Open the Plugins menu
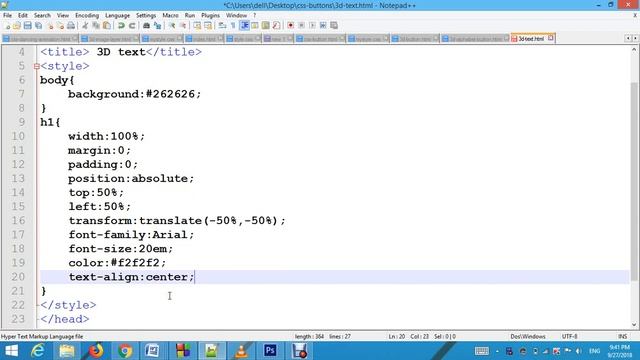The image size is (640, 360). [211, 16]
